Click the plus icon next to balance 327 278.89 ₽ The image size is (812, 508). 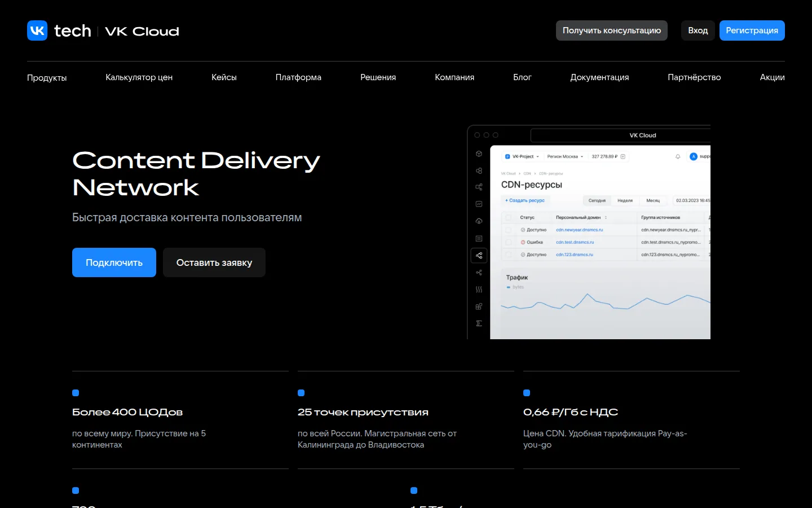point(623,156)
